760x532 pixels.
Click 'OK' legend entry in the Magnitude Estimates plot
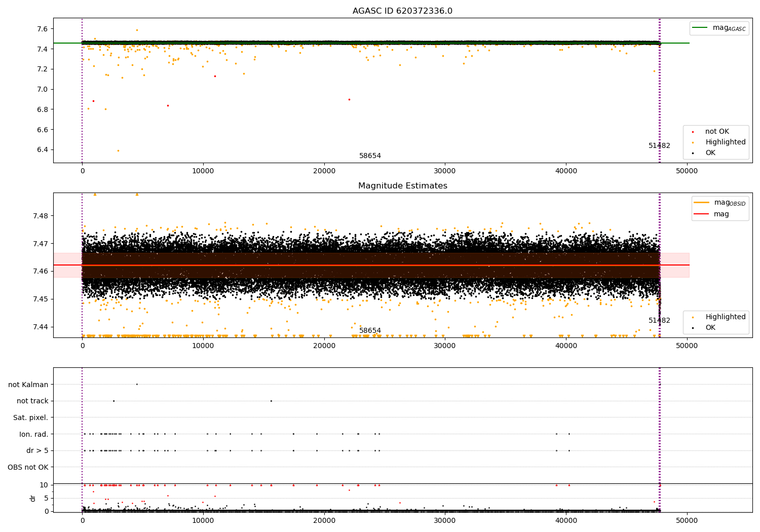click(x=710, y=328)
